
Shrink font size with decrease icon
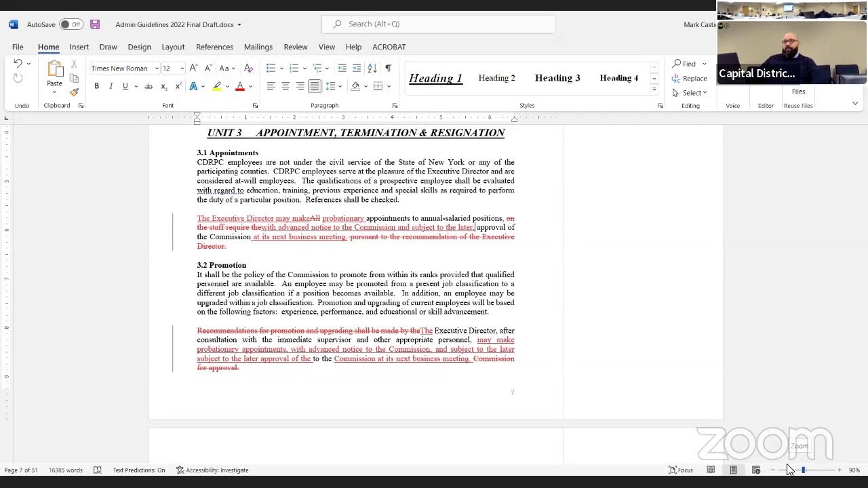pos(208,68)
